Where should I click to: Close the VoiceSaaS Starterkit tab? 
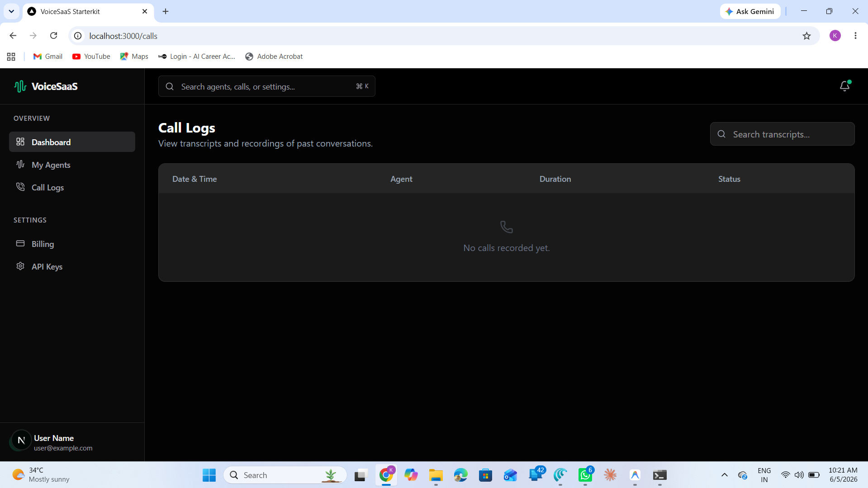click(x=145, y=11)
